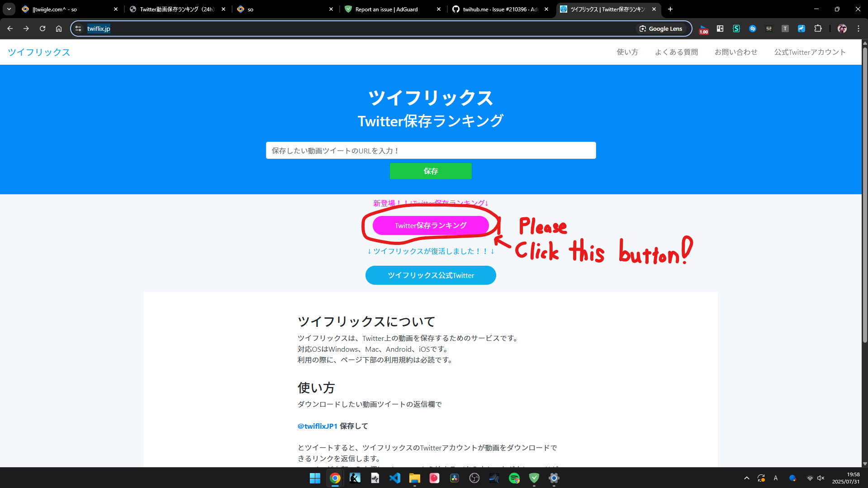Switch to the twiigle.com tab
The image size is (868, 488).
tap(67, 9)
